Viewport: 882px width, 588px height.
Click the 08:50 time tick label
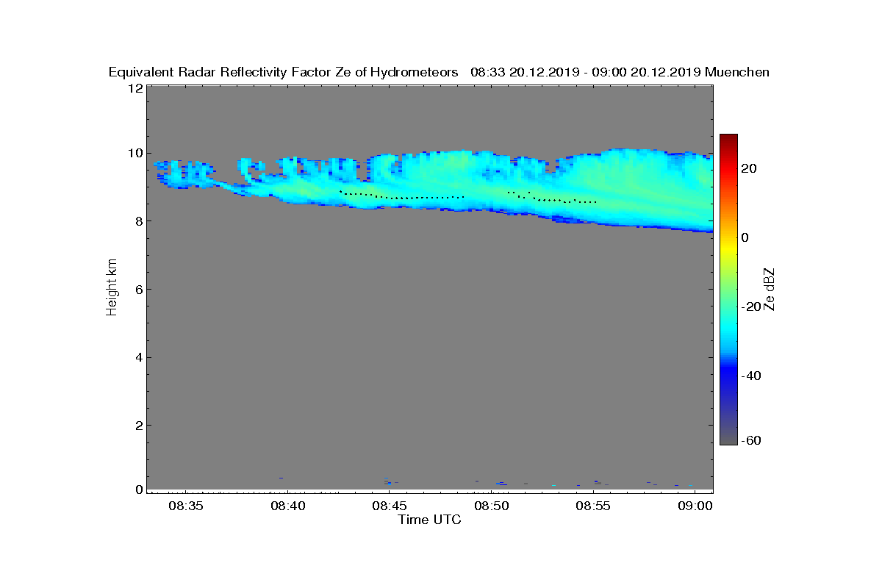491,506
